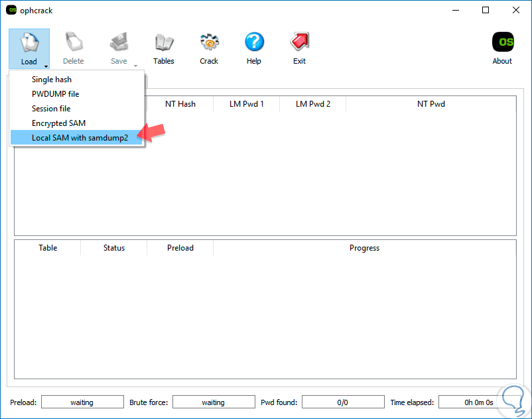Open the About ophcrack icon
This screenshot has width=532, height=419.
(x=503, y=42)
